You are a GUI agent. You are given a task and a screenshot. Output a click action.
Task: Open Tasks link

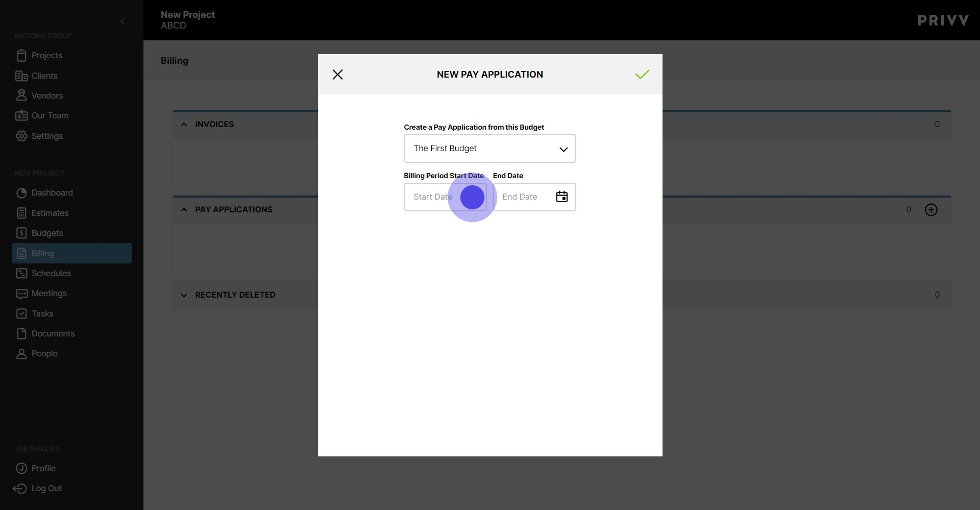[x=42, y=313]
